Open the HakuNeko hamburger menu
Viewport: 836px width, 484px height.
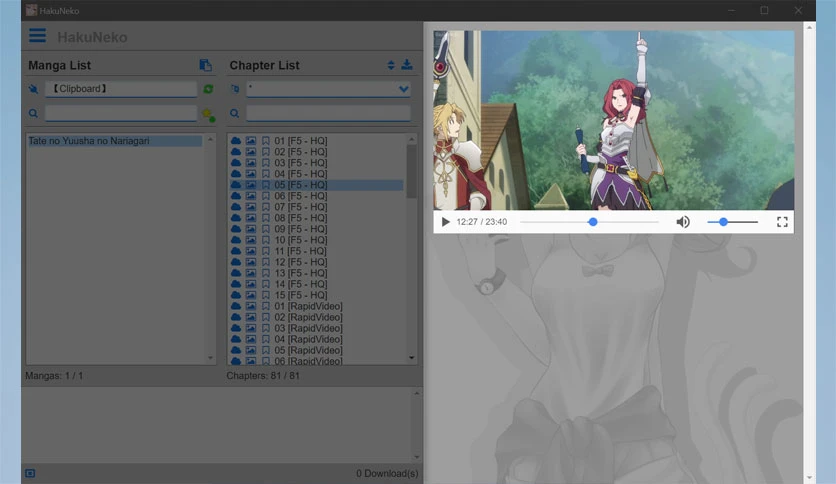click(37, 36)
